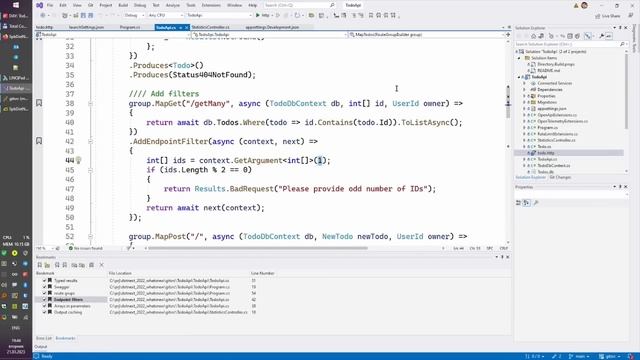
Task: Select README.md in Solution Explorer
Action: tap(549, 71)
